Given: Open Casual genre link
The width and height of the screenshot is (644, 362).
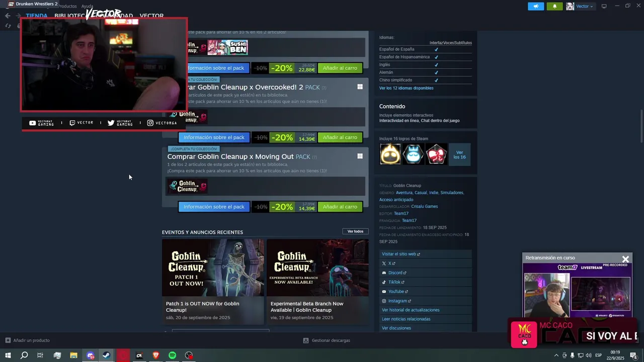Looking at the screenshot, I should [x=421, y=193].
